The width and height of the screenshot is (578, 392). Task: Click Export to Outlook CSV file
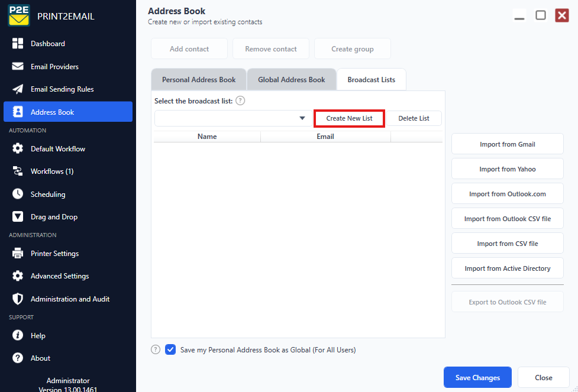(x=507, y=302)
